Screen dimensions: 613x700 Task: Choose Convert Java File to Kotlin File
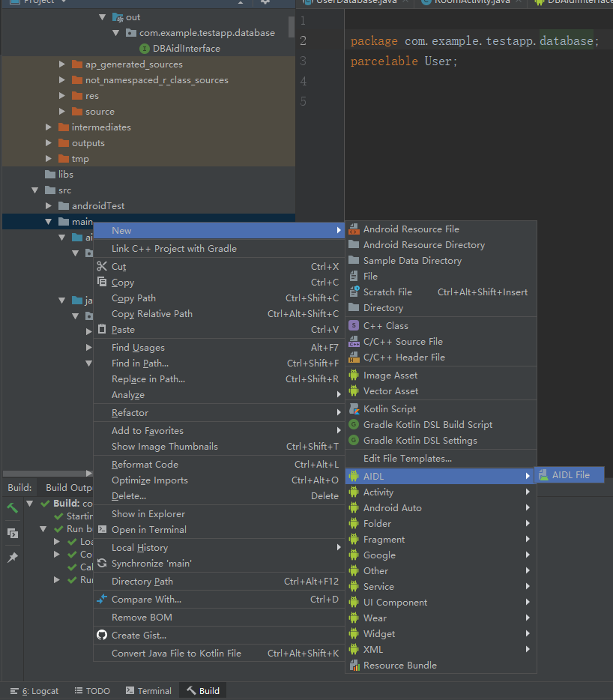tap(219, 653)
